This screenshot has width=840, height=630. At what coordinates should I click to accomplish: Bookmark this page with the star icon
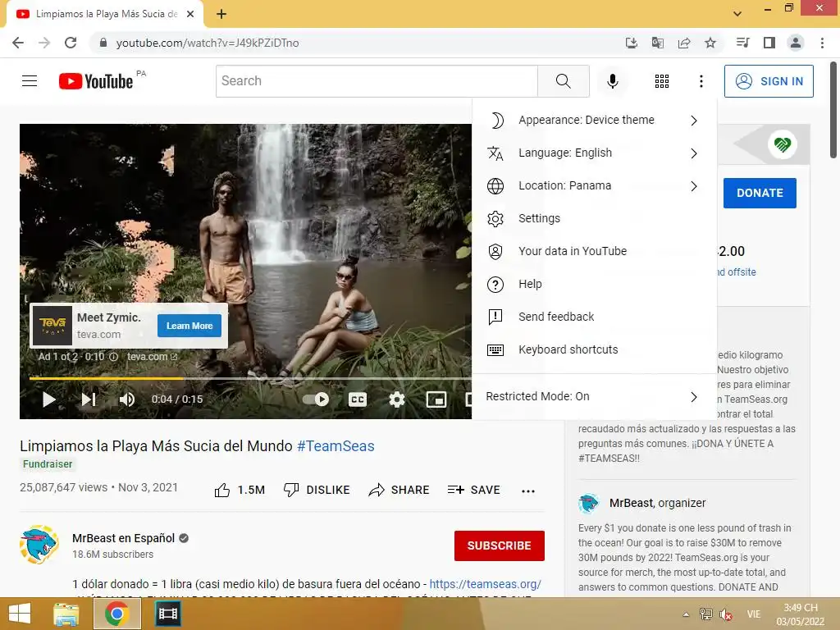pyautogui.click(x=710, y=43)
